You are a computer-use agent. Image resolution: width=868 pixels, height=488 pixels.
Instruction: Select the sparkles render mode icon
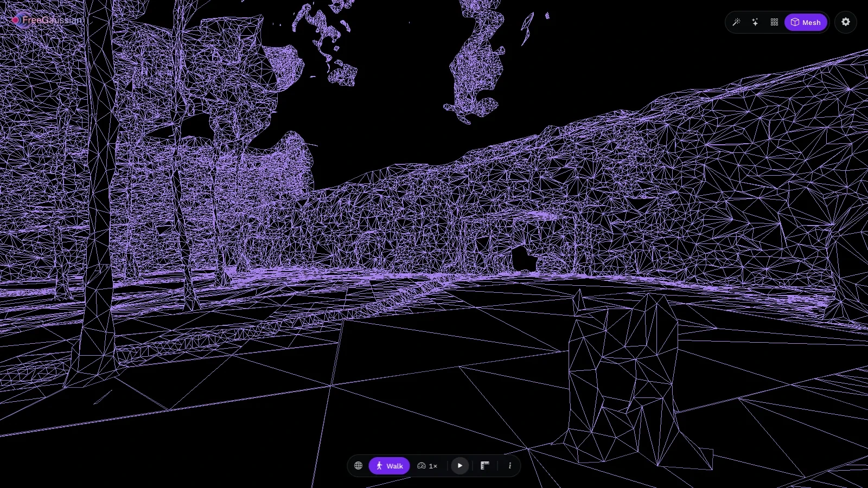tap(755, 22)
